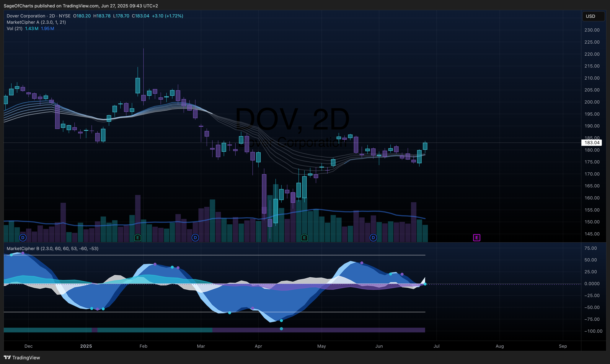Click the TradingView logo at the bottom
Viewport: 610px width, 364px height.
click(x=22, y=357)
